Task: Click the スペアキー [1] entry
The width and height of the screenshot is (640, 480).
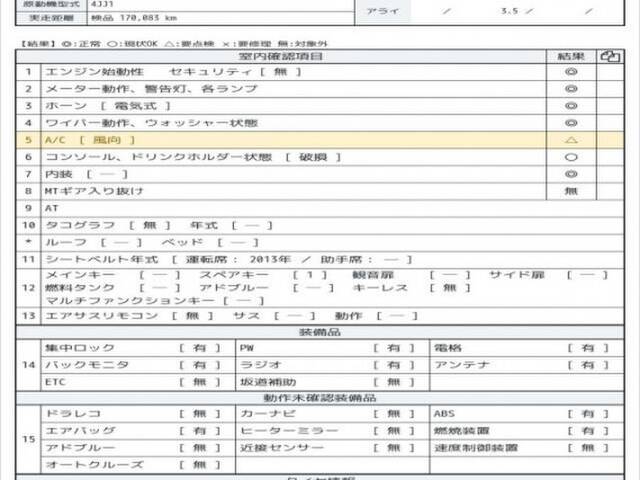Action: point(263,275)
